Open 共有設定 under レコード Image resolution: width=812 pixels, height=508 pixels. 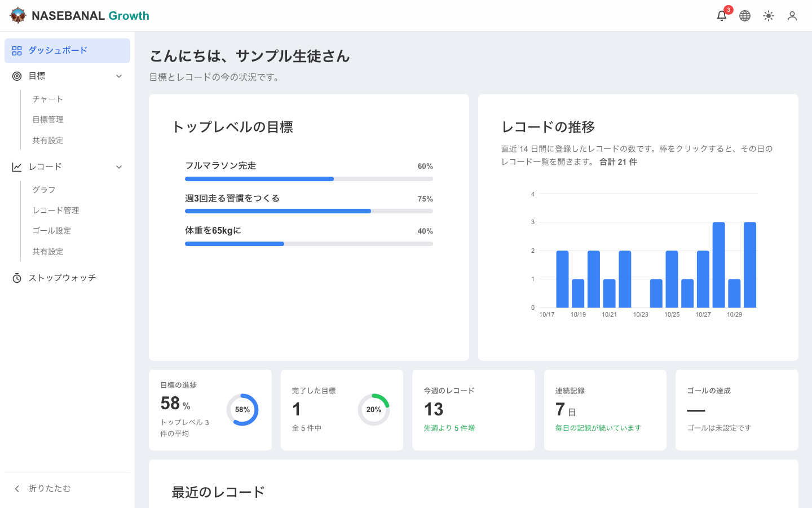48,252
